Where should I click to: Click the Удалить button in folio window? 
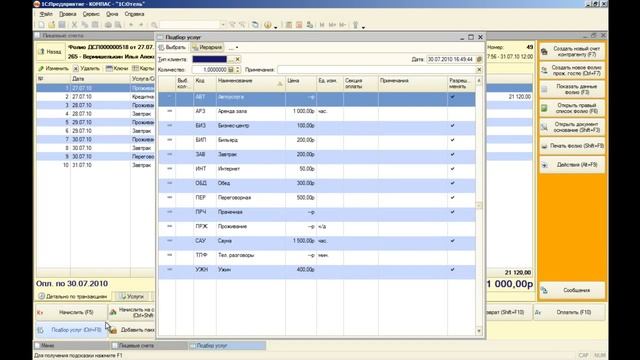pyautogui.click(x=87, y=69)
